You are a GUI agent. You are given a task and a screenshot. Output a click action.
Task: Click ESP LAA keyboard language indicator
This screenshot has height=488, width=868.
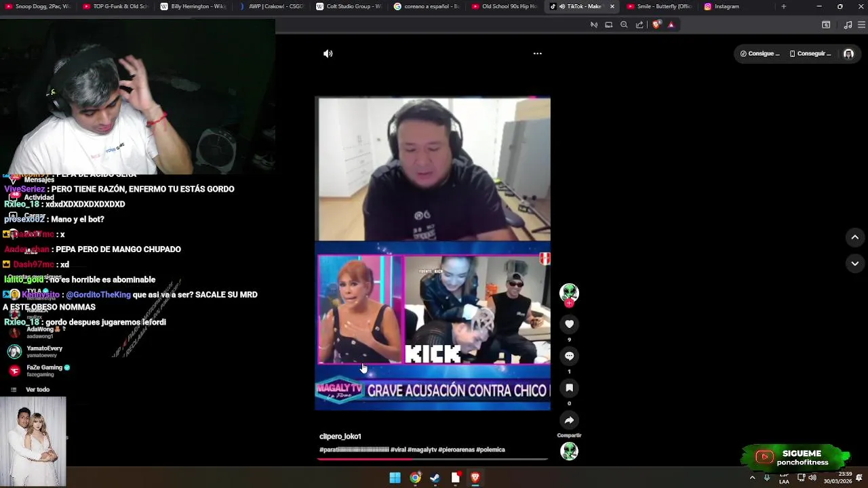(784, 479)
